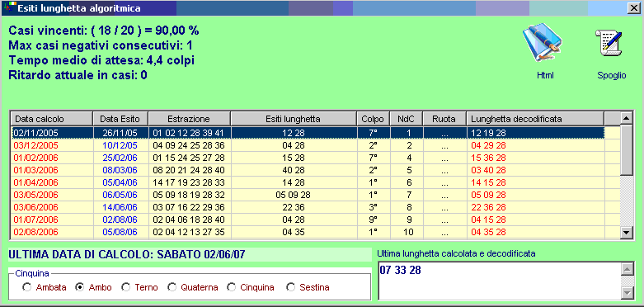This screenshot has width=644, height=307.
Task: Click the text box containing 07 33 28
Action: tap(499, 281)
